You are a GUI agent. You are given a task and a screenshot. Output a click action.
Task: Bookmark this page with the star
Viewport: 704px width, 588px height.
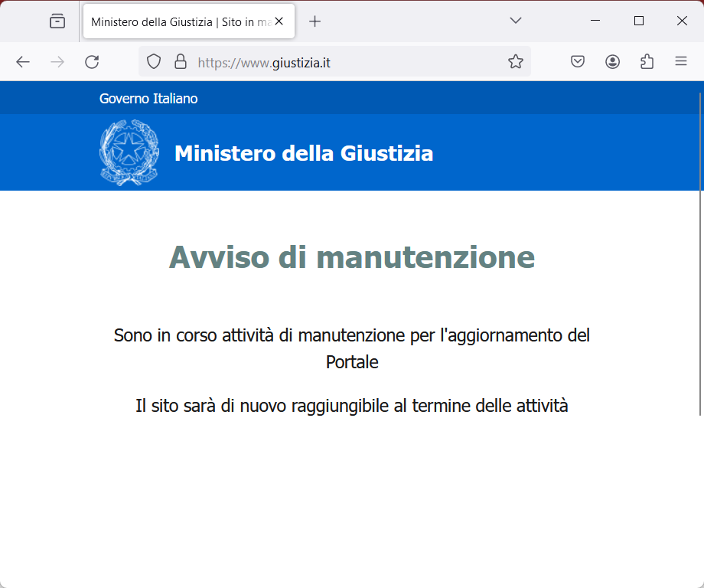point(516,62)
